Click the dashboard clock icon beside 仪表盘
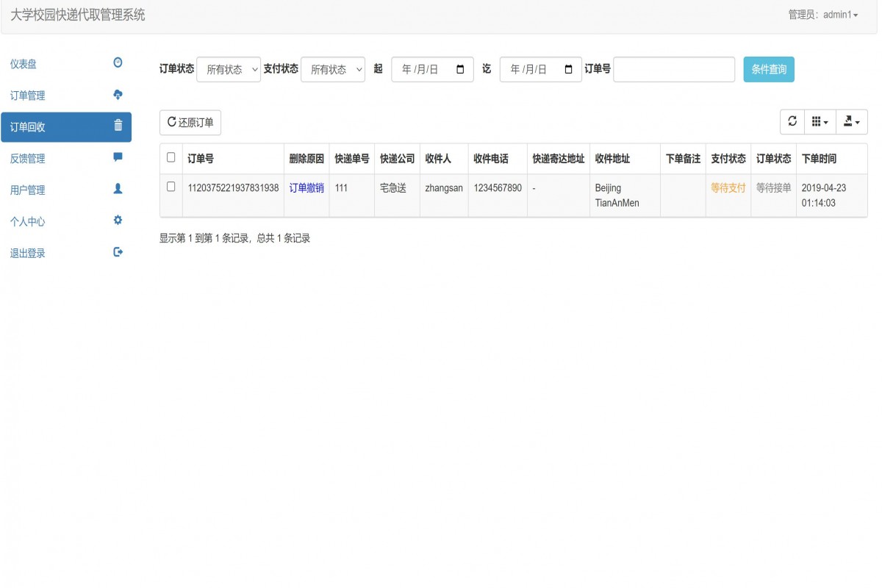This screenshot has height=588, width=882. (117, 63)
